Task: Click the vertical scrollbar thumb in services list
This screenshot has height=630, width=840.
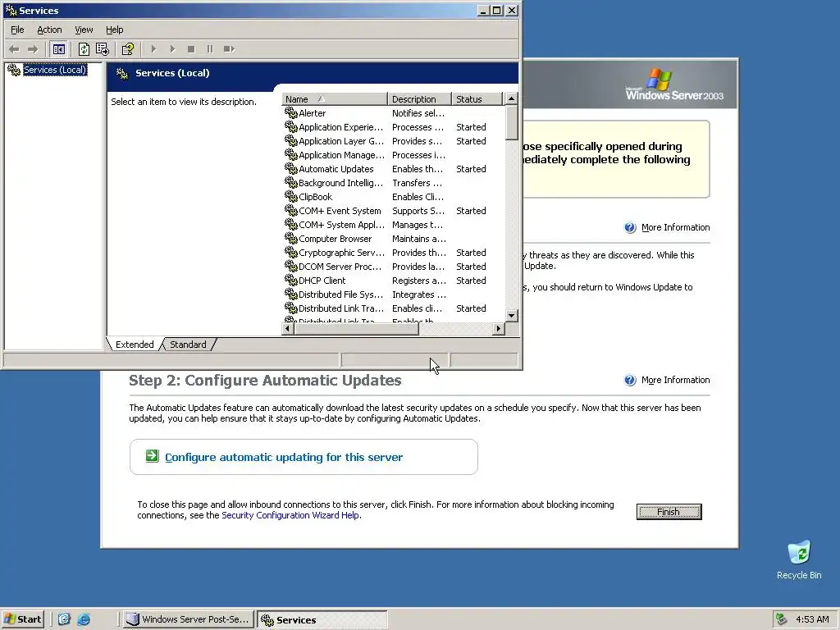Action: [x=511, y=122]
